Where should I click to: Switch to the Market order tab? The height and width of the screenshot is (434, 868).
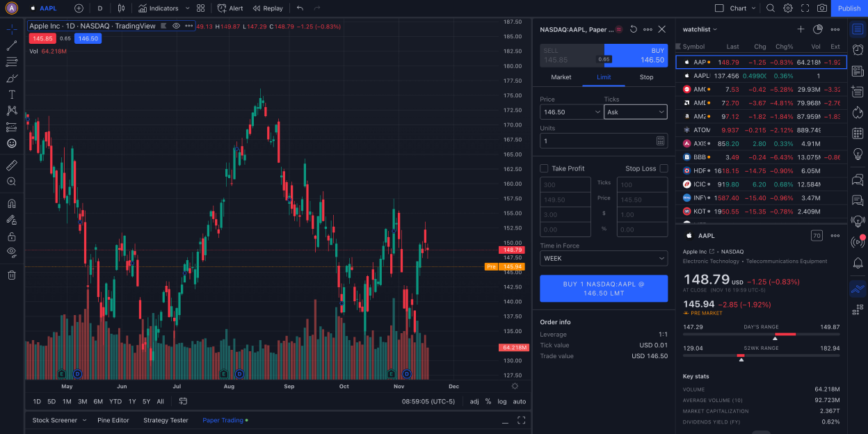pos(561,77)
